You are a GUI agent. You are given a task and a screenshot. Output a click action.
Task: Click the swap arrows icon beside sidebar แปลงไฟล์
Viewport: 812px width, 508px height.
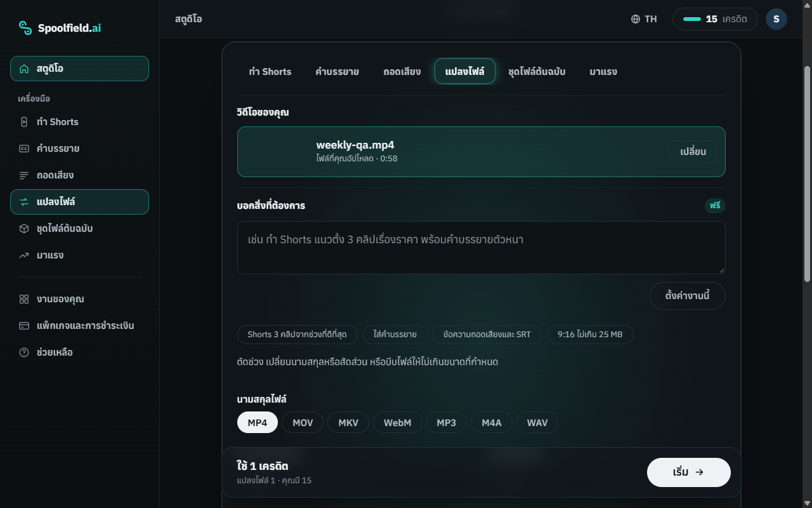24,202
